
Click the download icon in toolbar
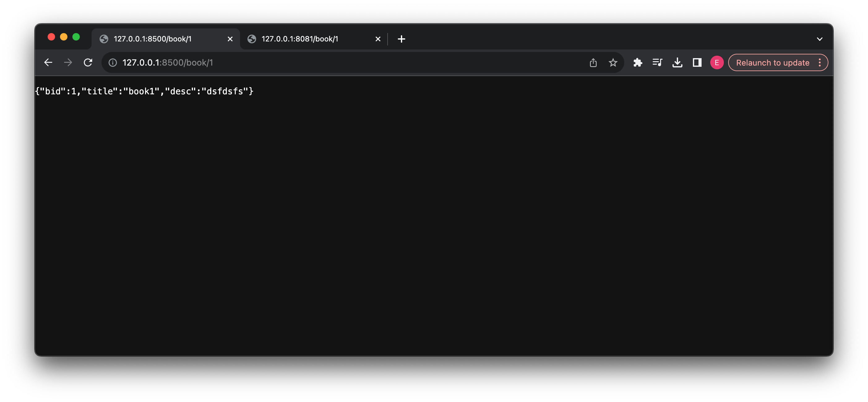pos(677,62)
